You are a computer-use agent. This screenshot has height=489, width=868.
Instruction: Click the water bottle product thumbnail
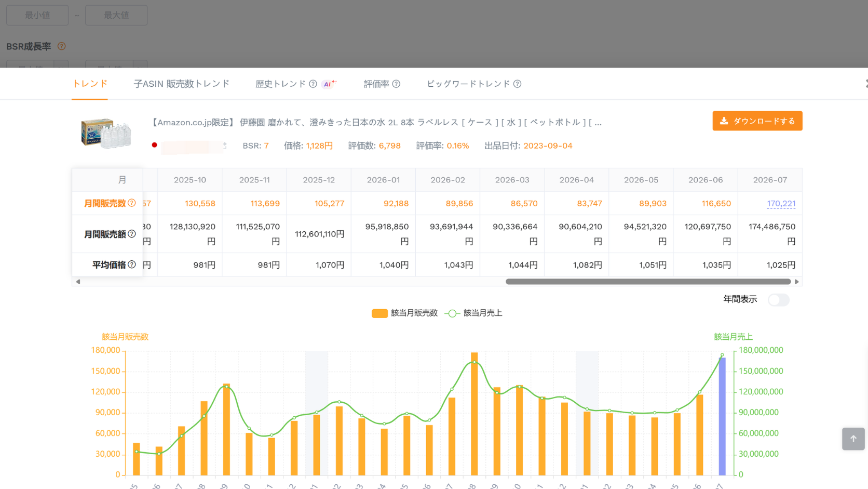click(x=106, y=133)
